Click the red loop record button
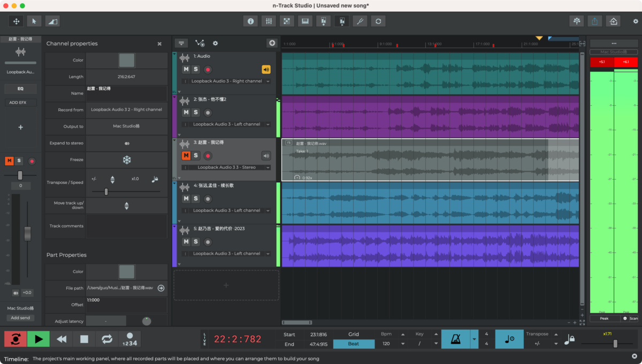Screen dimensions: 642x364 point(16,339)
